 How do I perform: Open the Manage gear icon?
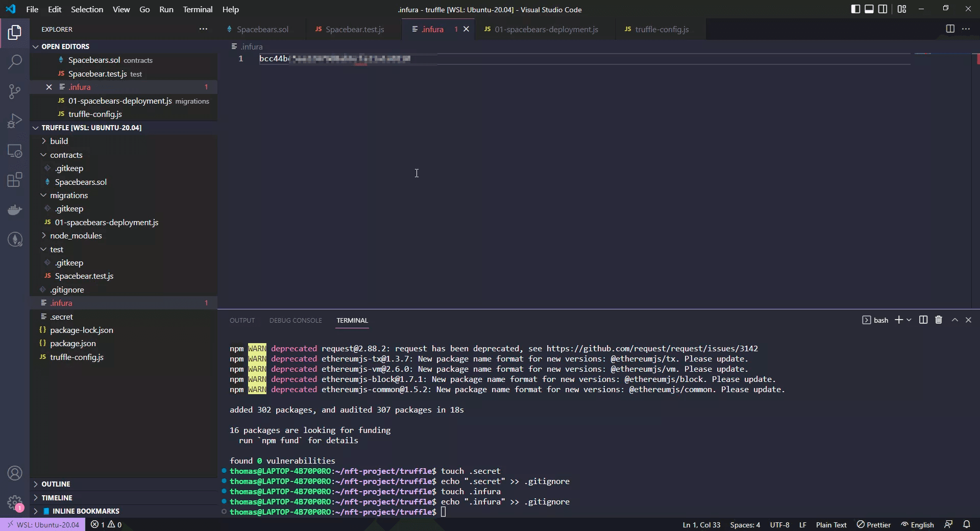click(15, 503)
